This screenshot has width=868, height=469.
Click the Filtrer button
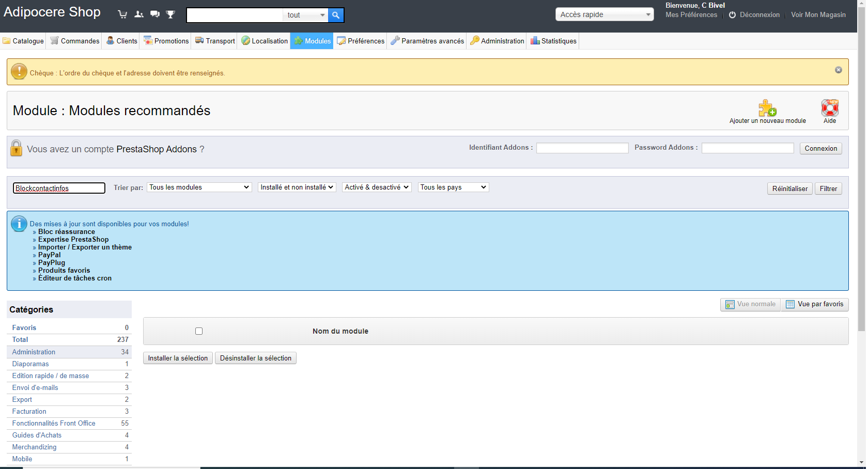pyautogui.click(x=828, y=189)
